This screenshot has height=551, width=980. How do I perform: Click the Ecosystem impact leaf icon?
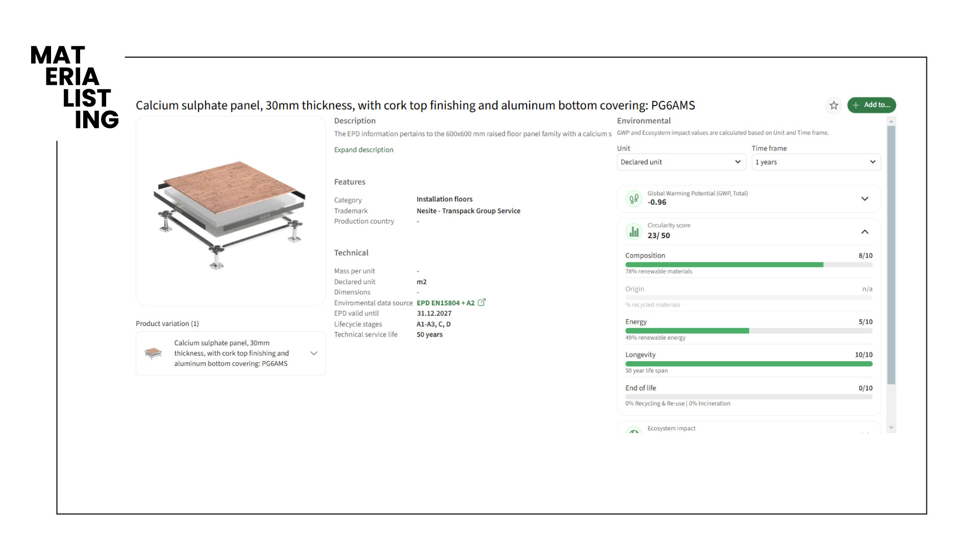(x=634, y=431)
